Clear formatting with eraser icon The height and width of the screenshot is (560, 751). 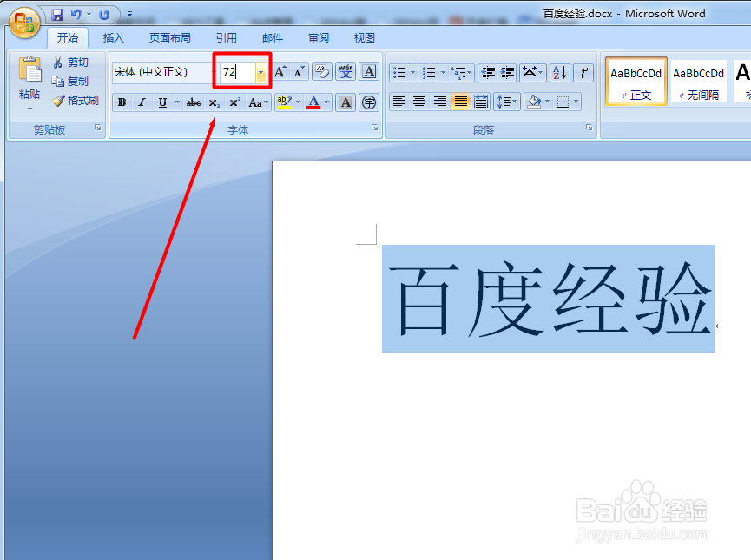[x=322, y=72]
